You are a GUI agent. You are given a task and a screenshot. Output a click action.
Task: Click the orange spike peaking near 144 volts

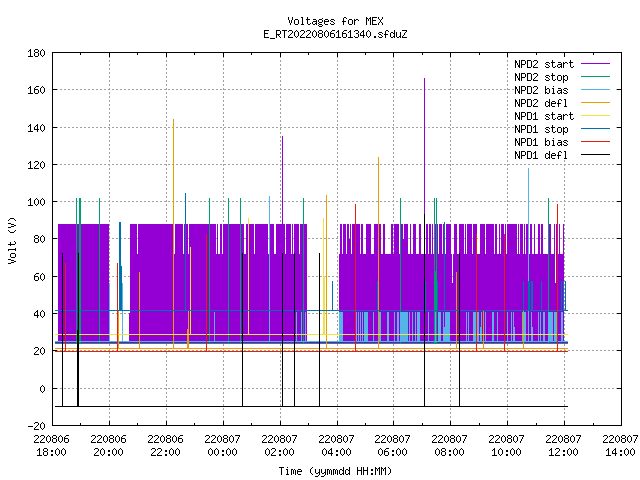point(173,171)
